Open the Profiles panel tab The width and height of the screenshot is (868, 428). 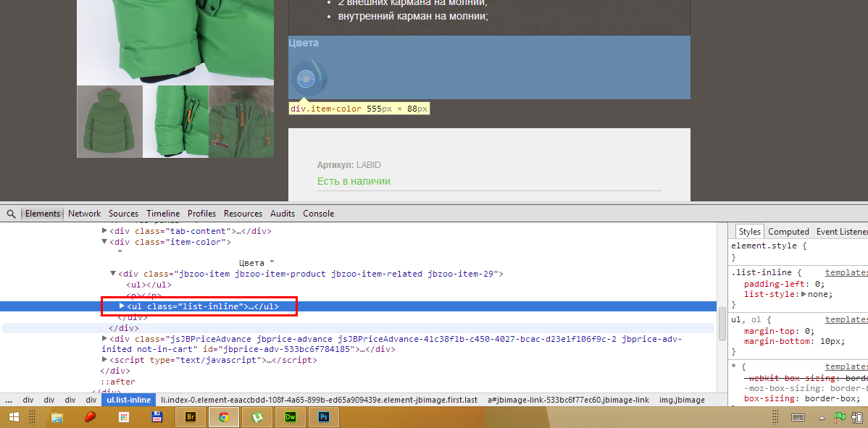point(201,214)
